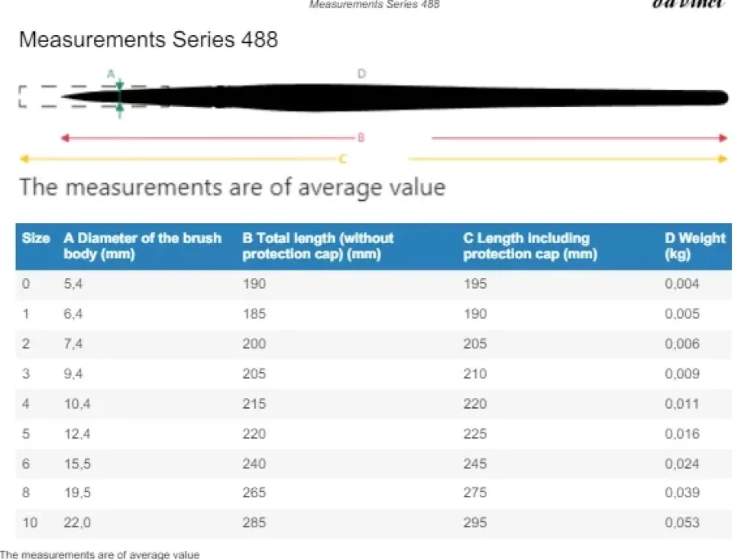741x560 pixels.
Task: Select the 240 total length cell
Action: 254,464
